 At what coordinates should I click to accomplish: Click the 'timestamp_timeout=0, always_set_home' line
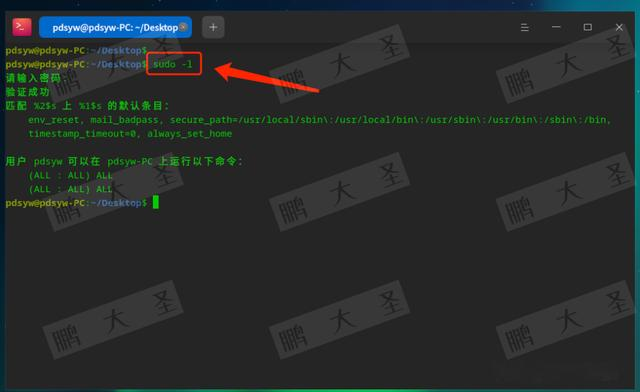point(130,134)
